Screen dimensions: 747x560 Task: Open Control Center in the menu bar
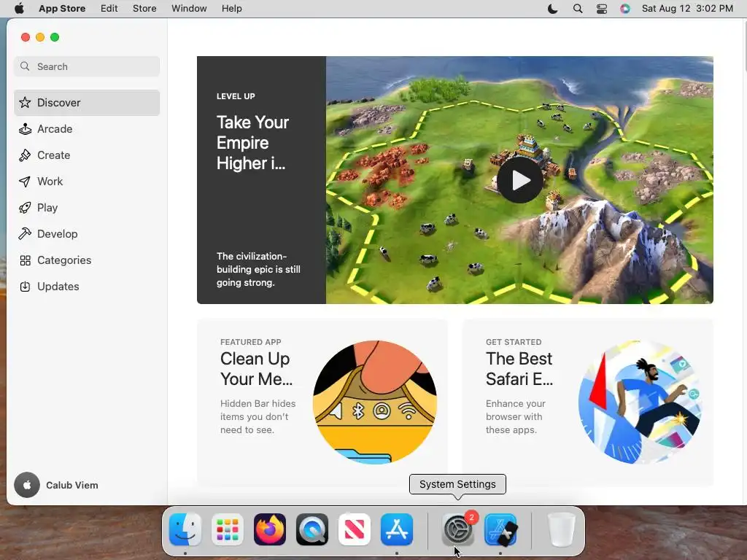coord(602,9)
